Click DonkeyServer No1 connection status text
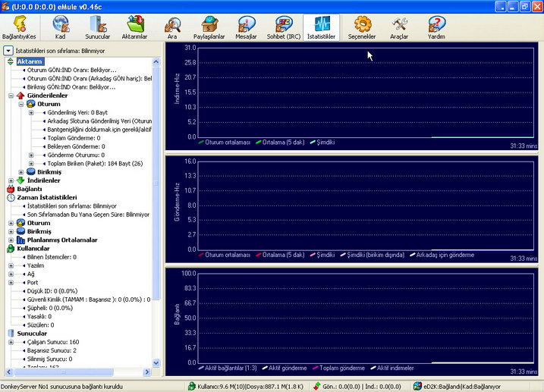Screen dimensions: 544x392 pyautogui.click(x=61, y=386)
